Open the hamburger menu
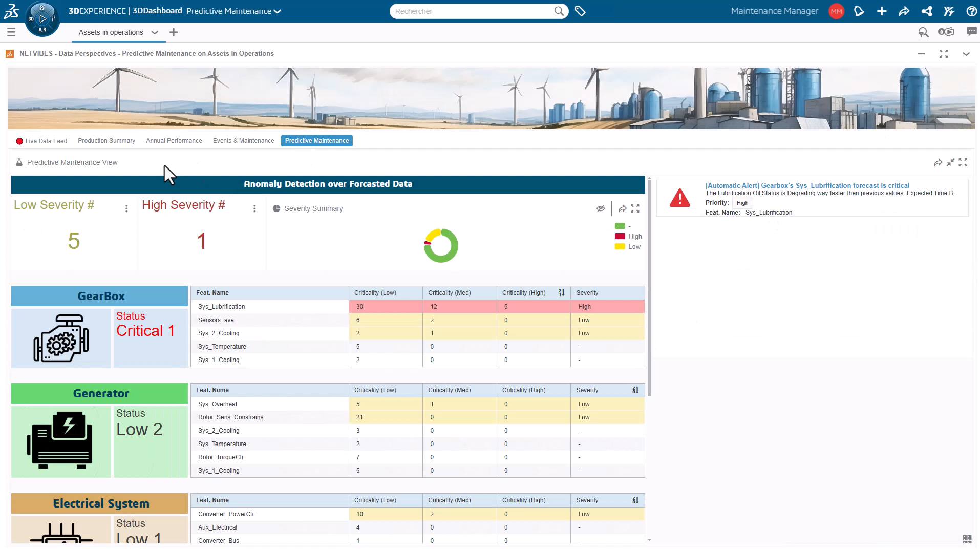Viewport: 980px width, 549px height. [11, 32]
